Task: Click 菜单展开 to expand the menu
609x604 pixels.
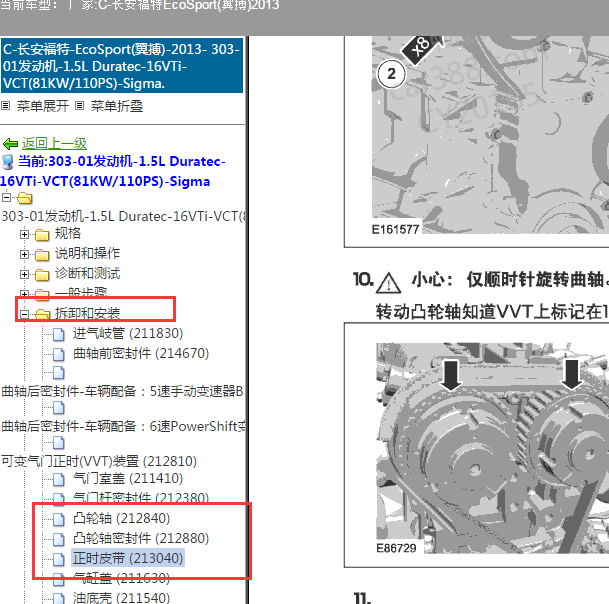Action: click(x=43, y=106)
